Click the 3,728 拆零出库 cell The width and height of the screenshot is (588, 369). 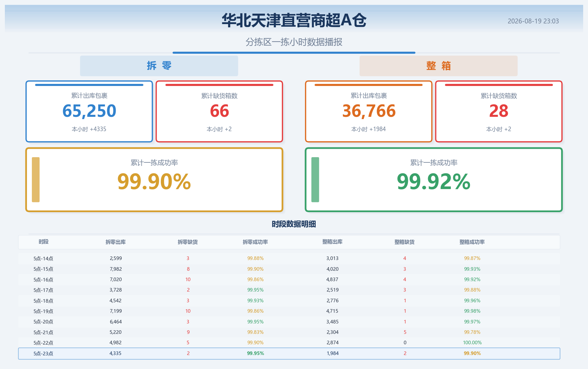point(116,290)
